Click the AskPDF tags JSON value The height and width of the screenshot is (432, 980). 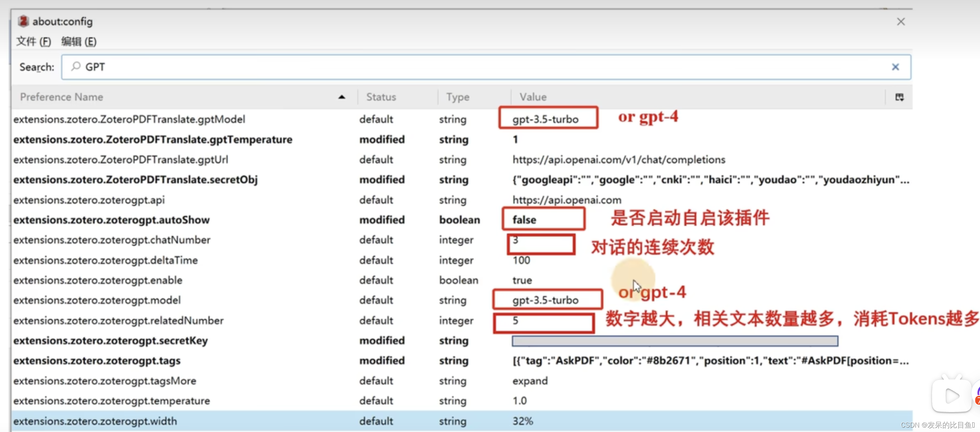tap(710, 360)
